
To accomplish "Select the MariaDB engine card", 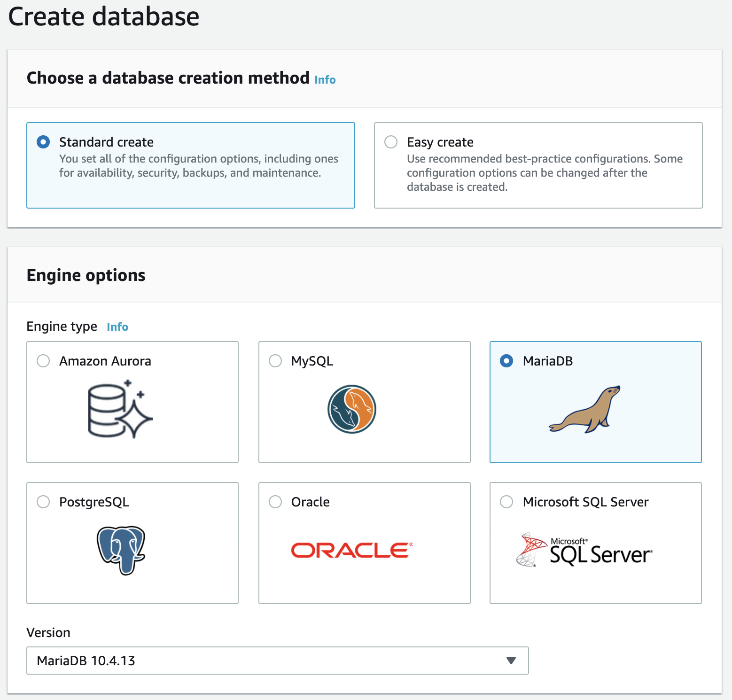I will (595, 402).
